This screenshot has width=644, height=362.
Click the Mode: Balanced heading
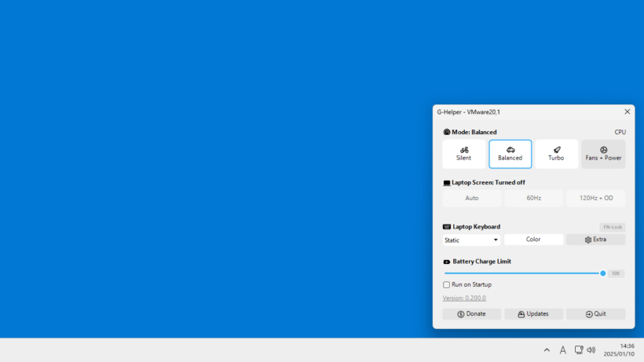click(474, 132)
